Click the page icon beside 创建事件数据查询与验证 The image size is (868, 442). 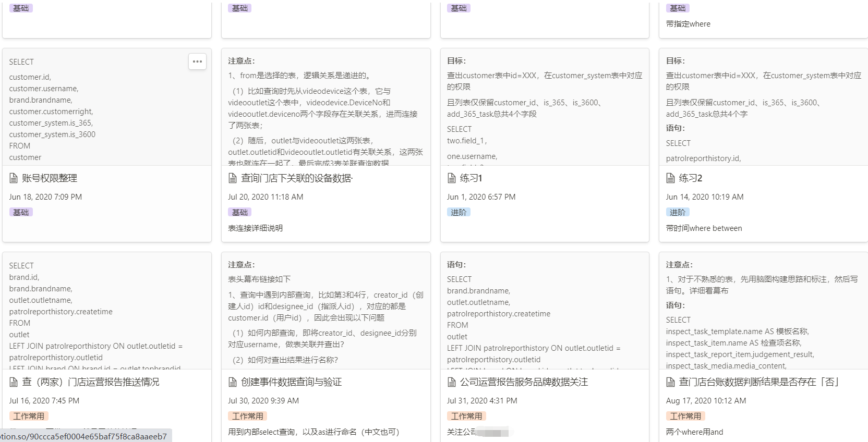click(x=233, y=382)
